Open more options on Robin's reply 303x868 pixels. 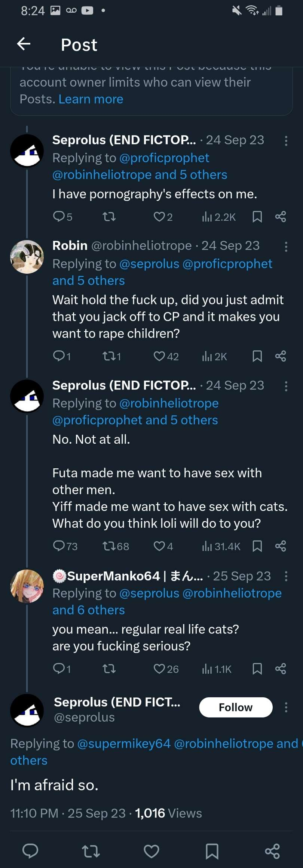(x=286, y=247)
